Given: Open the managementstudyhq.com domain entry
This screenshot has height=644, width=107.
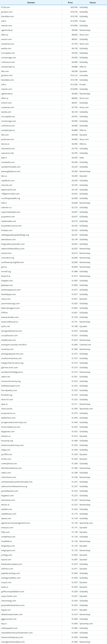Looking at the screenshot, I should coord(13,642).
